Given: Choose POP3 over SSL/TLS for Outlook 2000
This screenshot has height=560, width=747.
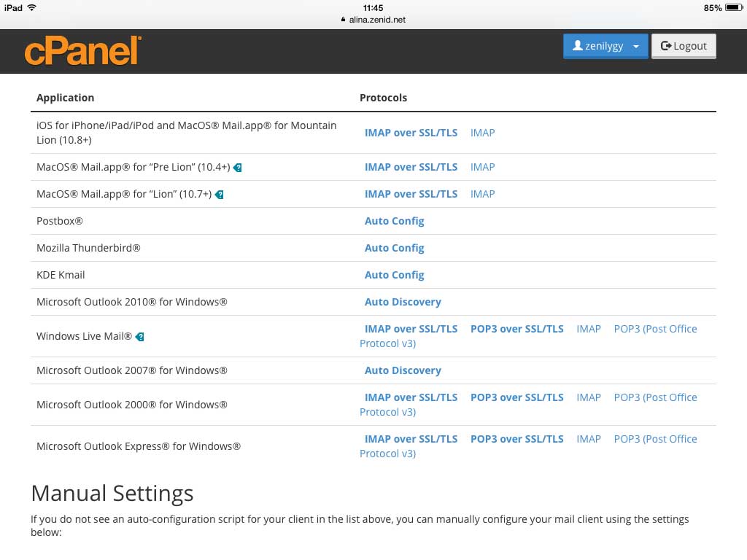Looking at the screenshot, I should click(x=517, y=397).
